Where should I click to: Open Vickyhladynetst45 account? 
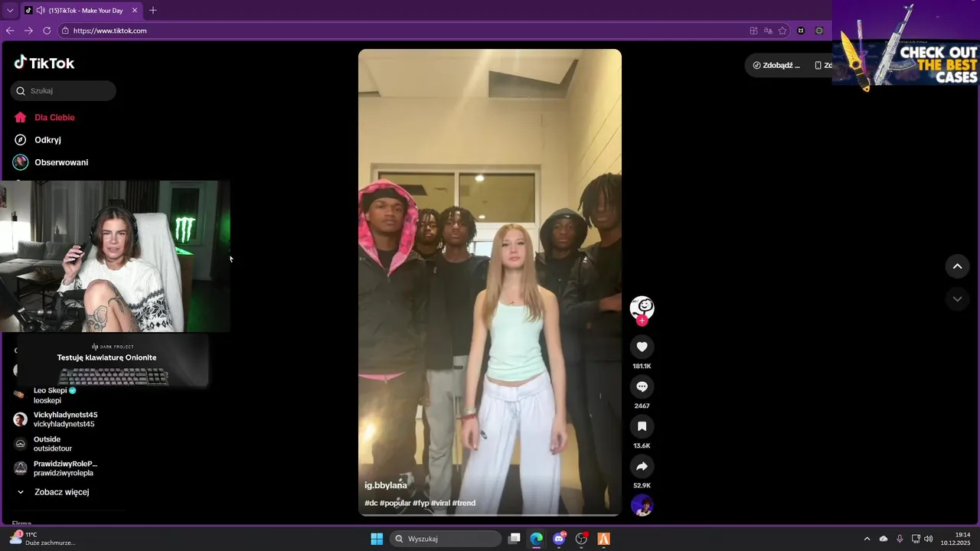(x=55, y=419)
